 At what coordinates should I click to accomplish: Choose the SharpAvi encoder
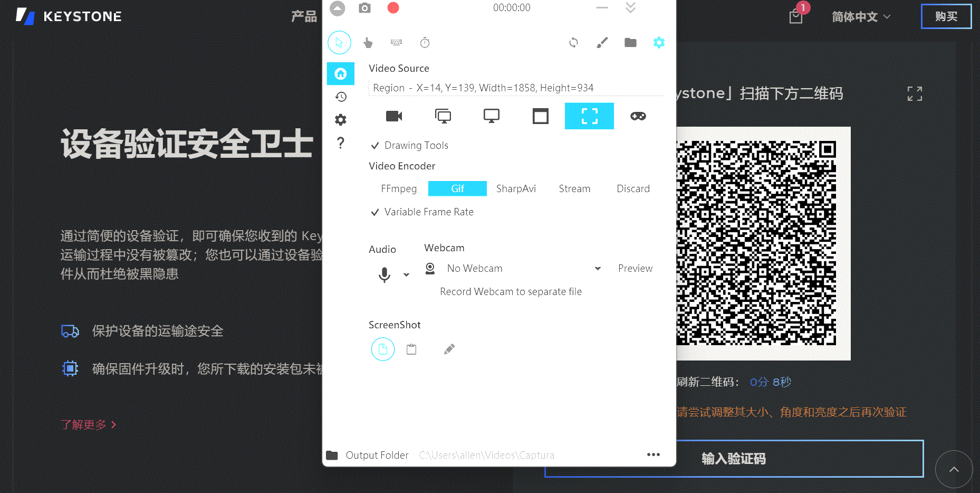[516, 189]
